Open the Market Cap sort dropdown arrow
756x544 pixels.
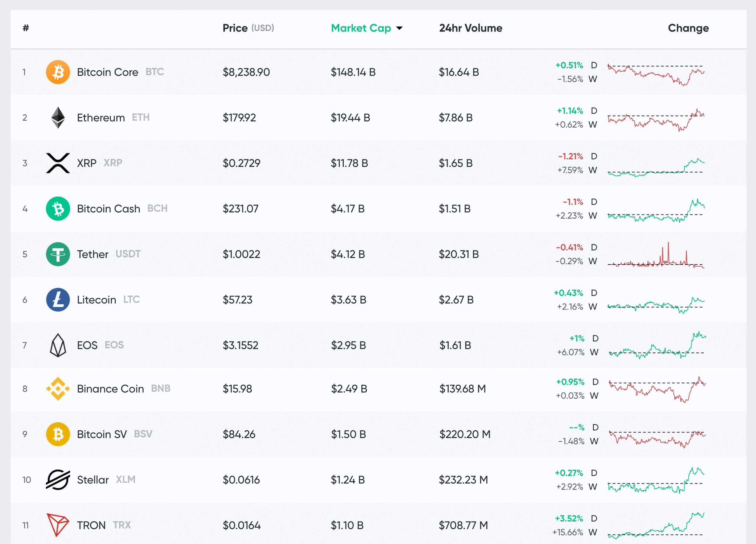click(x=399, y=28)
